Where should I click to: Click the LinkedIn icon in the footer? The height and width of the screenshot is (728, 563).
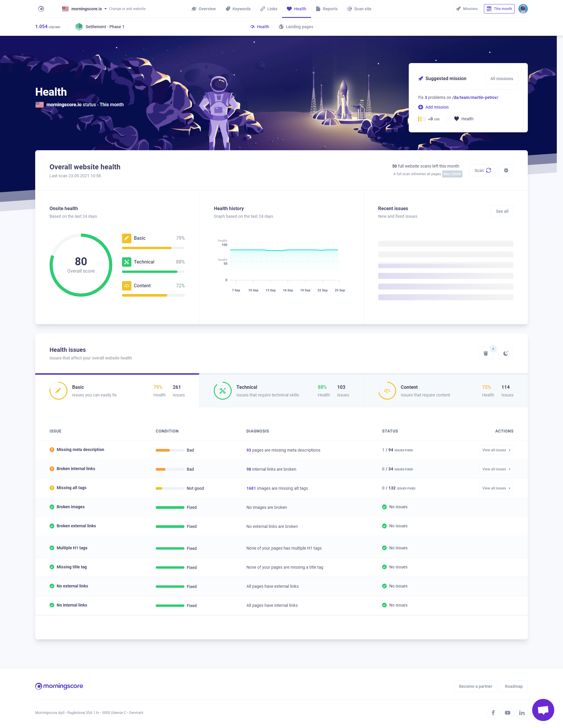click(x=522, y=712)
